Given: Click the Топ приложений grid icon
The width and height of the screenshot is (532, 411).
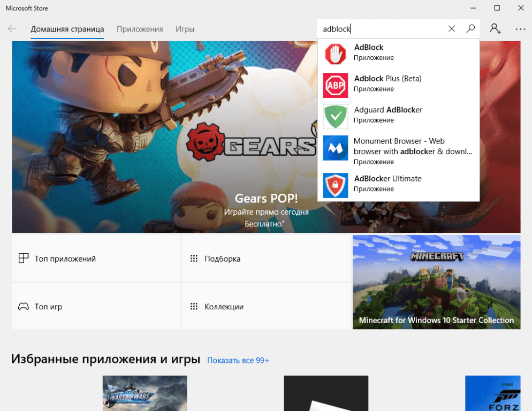Looking at the screenshot, I should coord(24,258).
